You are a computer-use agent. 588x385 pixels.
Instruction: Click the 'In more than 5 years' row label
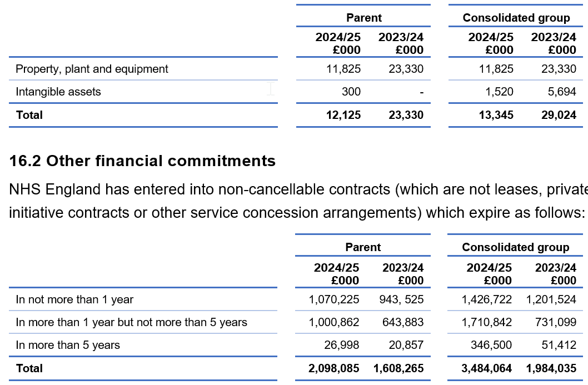(68, 345)
